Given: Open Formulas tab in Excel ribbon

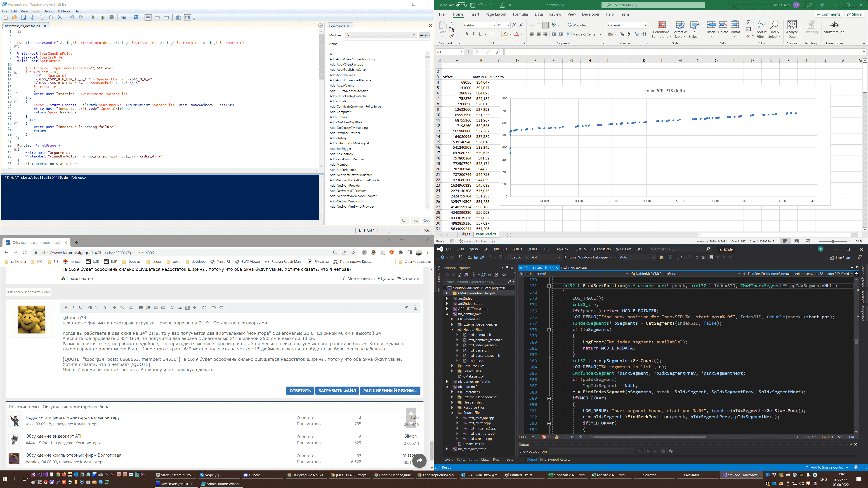Looking at the screenshot, I should [520, 14].
